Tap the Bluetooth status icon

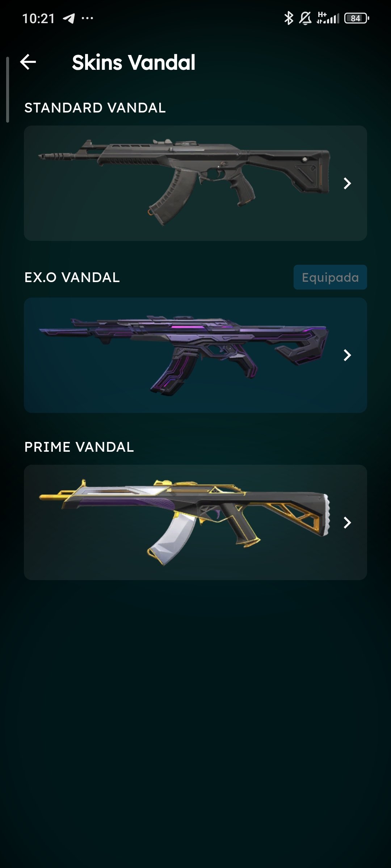coord(289,18)
